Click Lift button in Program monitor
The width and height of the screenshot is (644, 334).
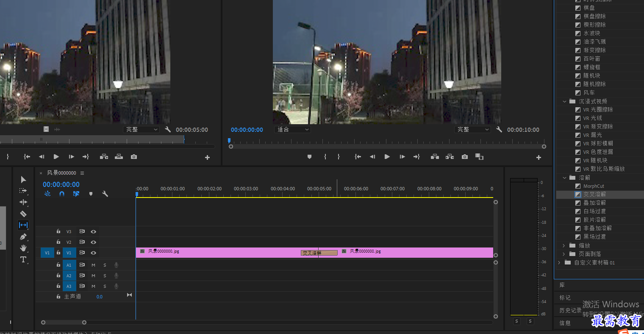pyautogui.click(x=435, y=157)
